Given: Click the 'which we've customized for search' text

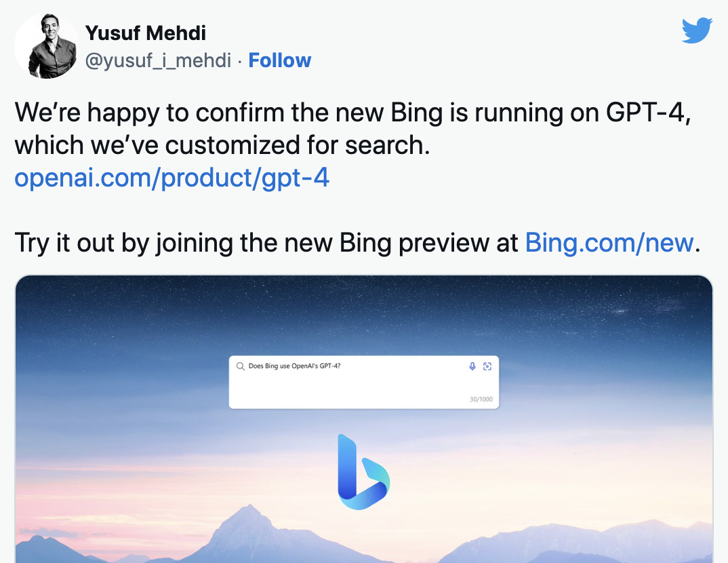Looking at the screenshot, I should [222, 145].
